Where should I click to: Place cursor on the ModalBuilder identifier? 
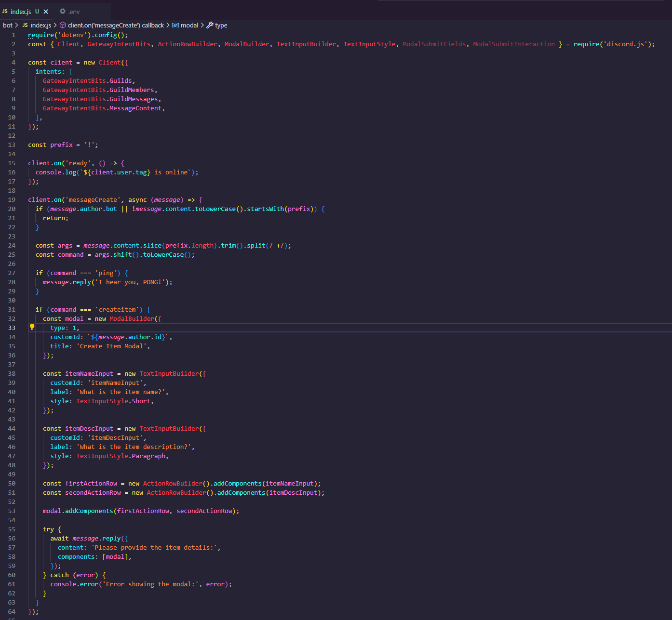(x=132, y=318)
